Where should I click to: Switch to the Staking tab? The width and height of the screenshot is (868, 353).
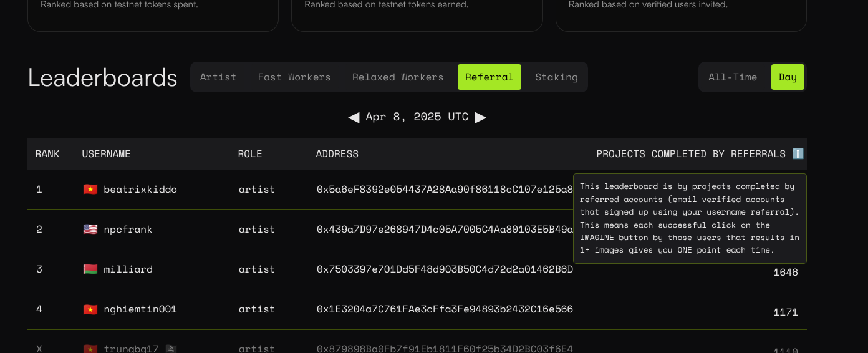(x=556, y=77)
